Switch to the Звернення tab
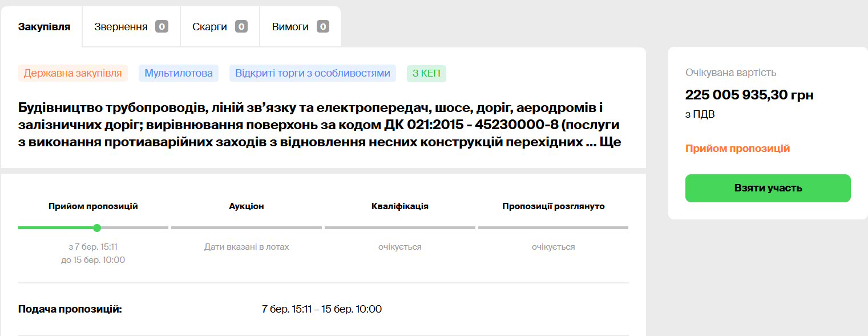The image size is (868, 336). [x=121, y=27]
